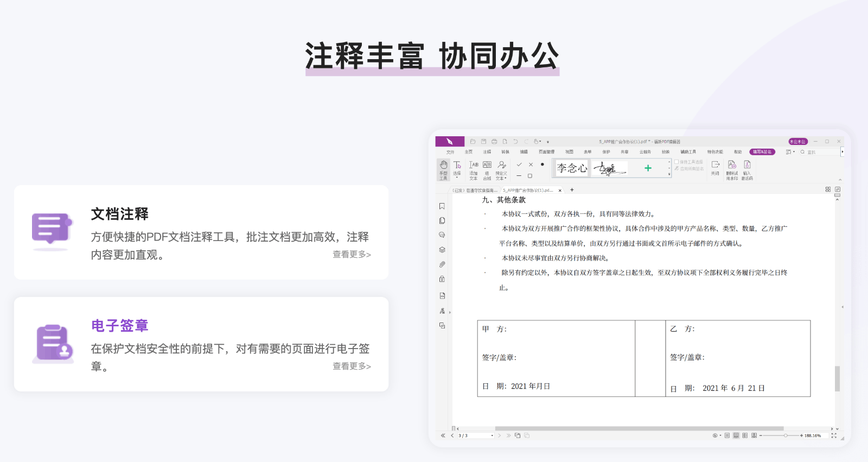This screenshot has height=462, width=868.
Task: Click the print icon in quick toolbar
Action: (494, 142)
